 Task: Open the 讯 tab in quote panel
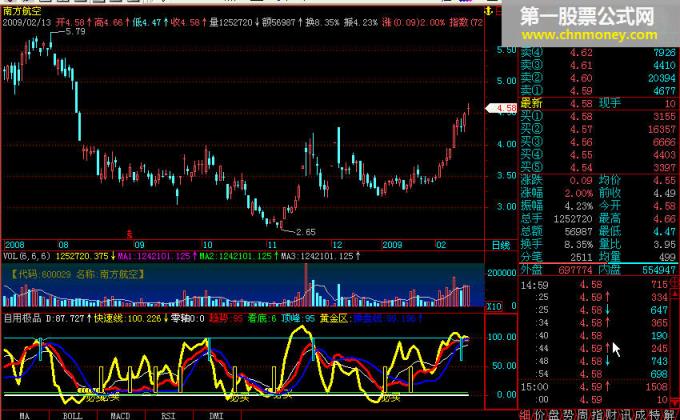625,415
